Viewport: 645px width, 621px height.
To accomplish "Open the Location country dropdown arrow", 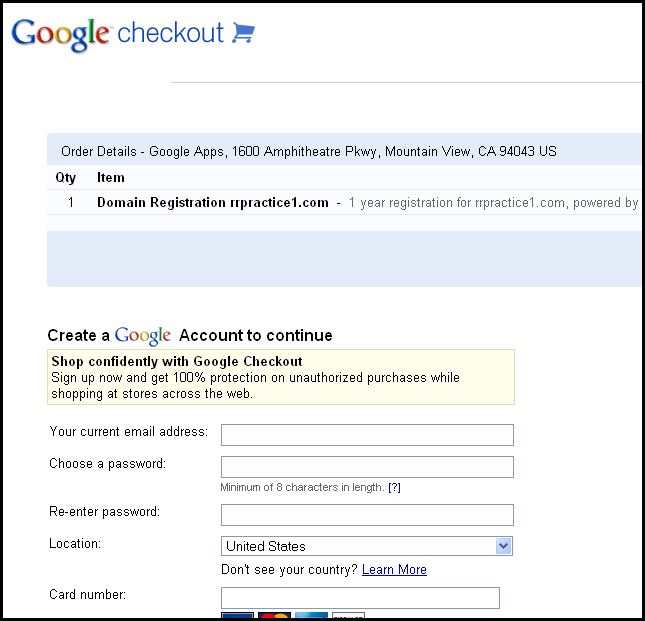I will point(503,546).
